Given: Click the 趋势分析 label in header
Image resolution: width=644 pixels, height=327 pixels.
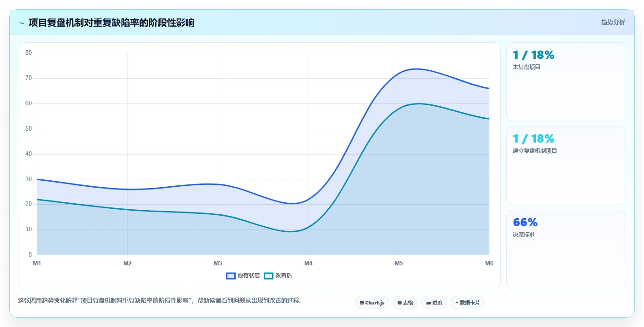Looking at the screenshot, I should click(x=613, y=22).
